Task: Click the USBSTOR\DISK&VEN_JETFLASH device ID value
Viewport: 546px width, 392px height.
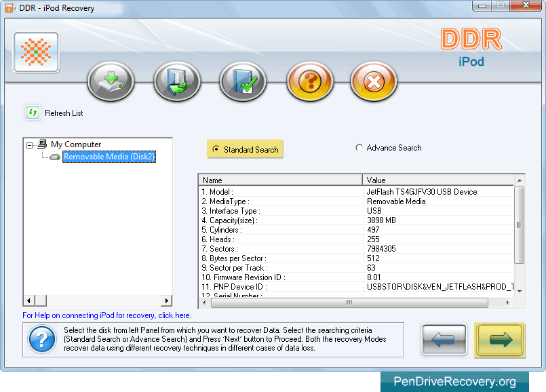Action: pyautogui.click(x=440, y=286)
